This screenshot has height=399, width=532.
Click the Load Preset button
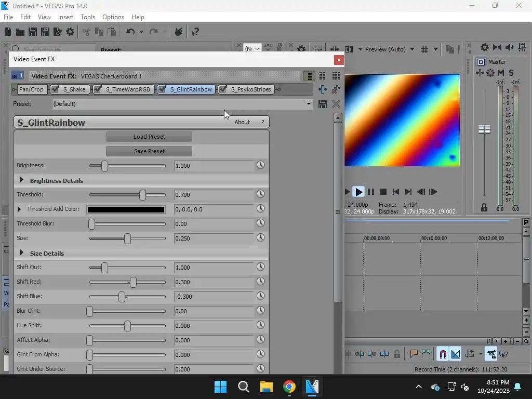[149, 137]
